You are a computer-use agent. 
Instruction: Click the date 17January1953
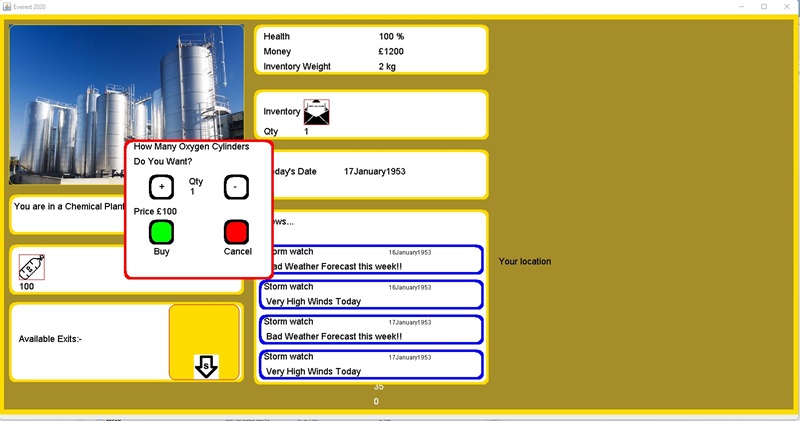point(374,172)
